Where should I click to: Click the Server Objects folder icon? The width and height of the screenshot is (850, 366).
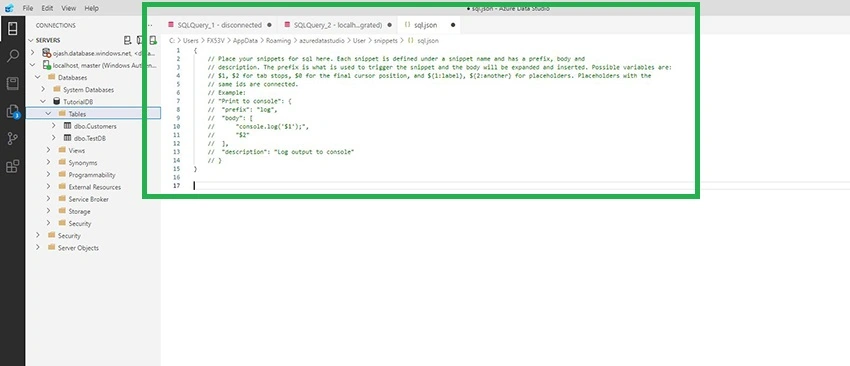(51, 248)
